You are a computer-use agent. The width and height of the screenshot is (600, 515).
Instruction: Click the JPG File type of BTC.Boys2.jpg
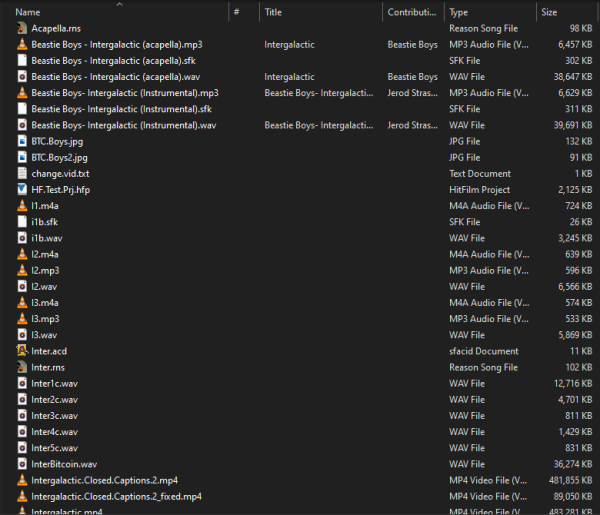(x=465, y=157)
